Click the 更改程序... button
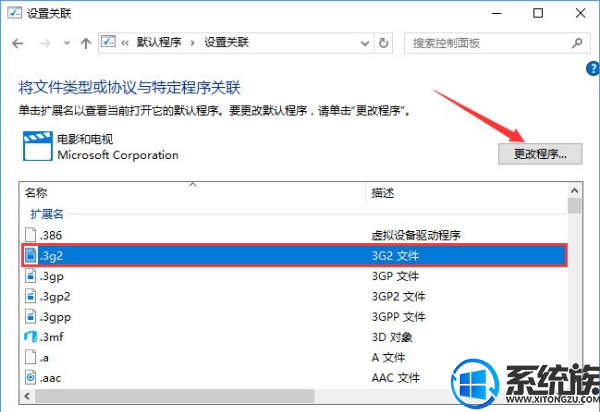This screenshot has width=600, height=412. click(x=540, y=154)
